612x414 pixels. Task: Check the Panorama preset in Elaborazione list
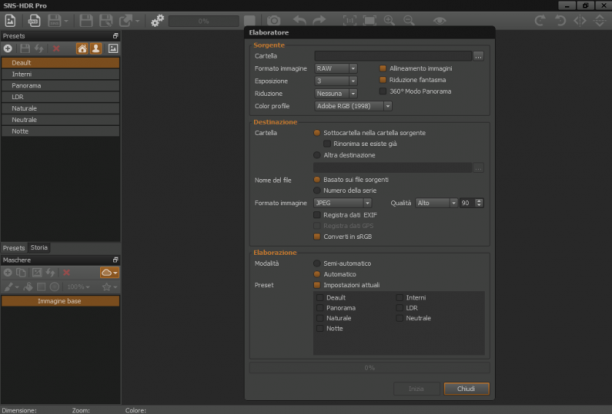[x=320, y=308]
